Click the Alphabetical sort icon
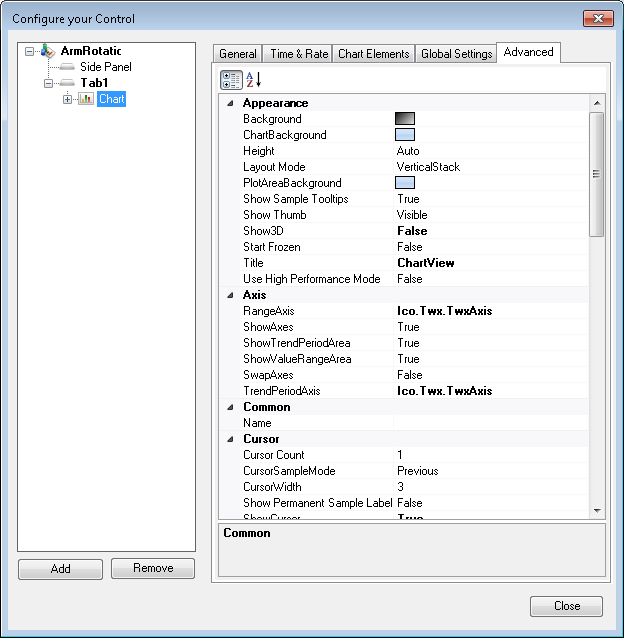 [253, 80]
